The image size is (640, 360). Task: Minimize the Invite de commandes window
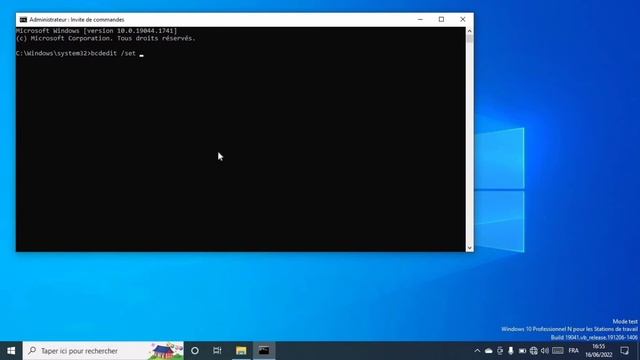point(420,19)
